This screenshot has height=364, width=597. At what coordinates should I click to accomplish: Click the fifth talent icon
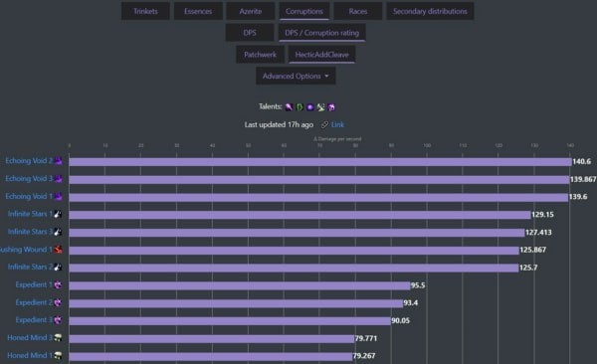pos(331,107)
